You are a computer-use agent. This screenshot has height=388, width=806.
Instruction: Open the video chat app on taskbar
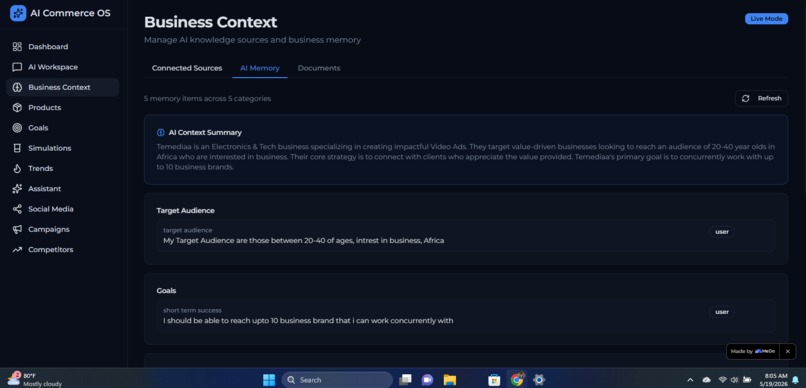click(427, 380)
